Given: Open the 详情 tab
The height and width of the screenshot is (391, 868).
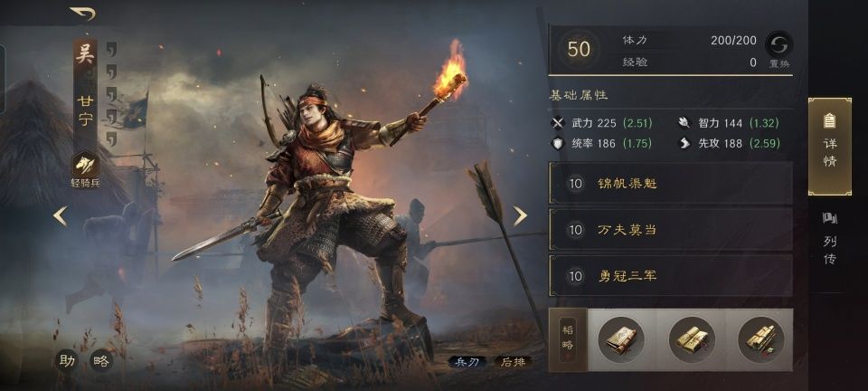Looking at the screenshot, I should (830, 147).
